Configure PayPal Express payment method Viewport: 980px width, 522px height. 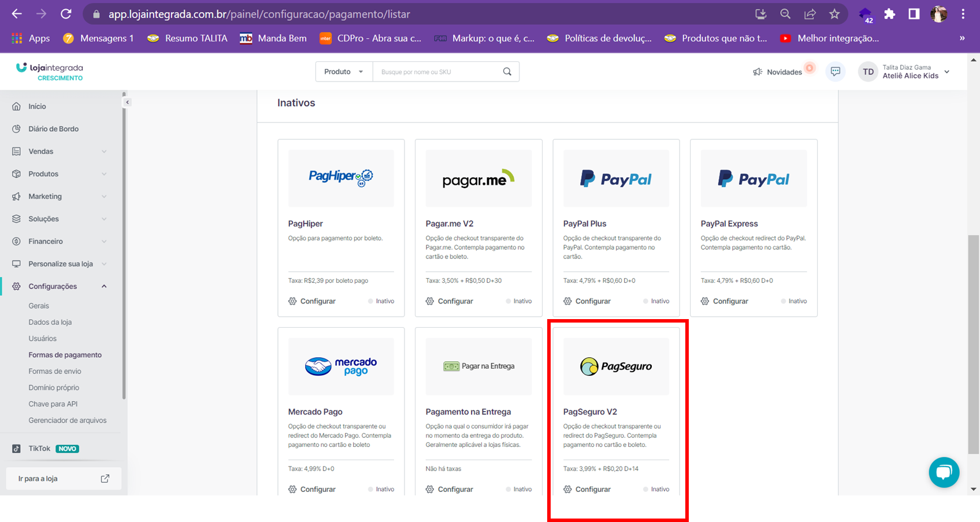pos(725,301)
